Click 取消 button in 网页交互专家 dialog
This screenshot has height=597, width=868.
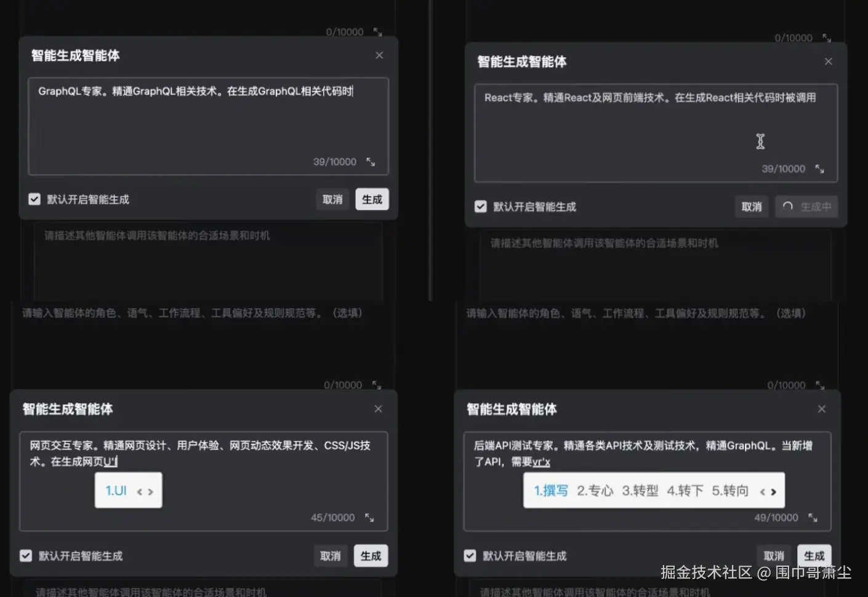[x=331, y=556]
